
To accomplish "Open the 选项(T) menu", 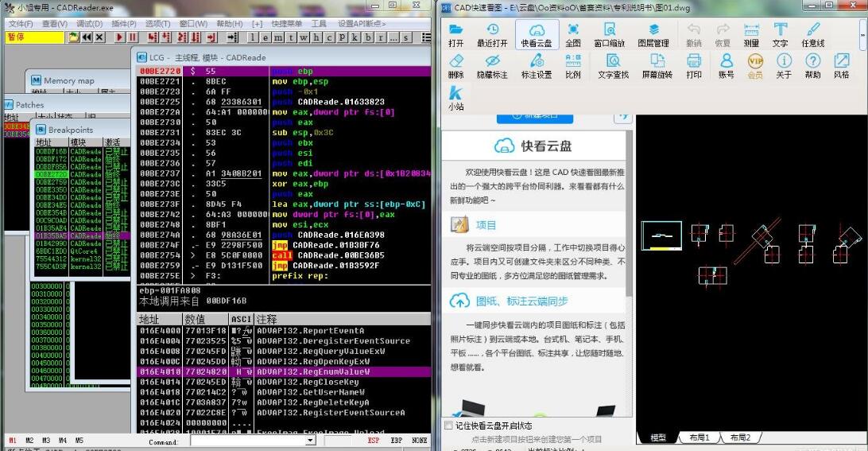I will 157,24.
